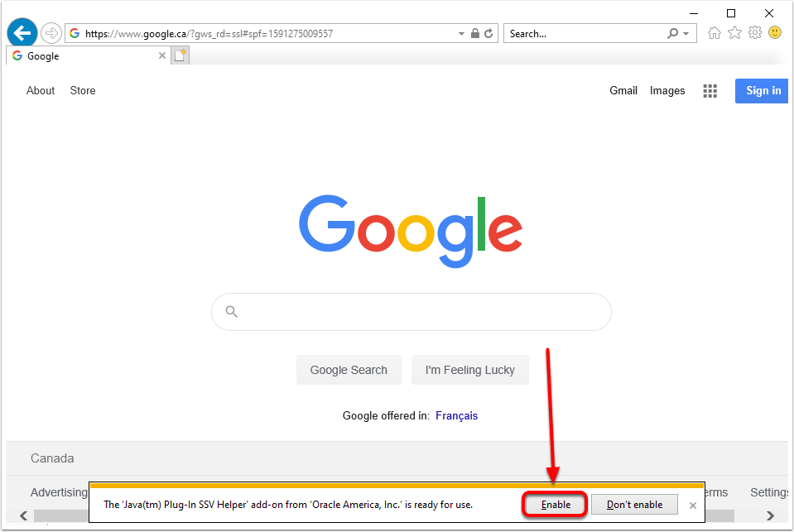
Task: Open the Google apps grid icon
Action: point(710,91)
